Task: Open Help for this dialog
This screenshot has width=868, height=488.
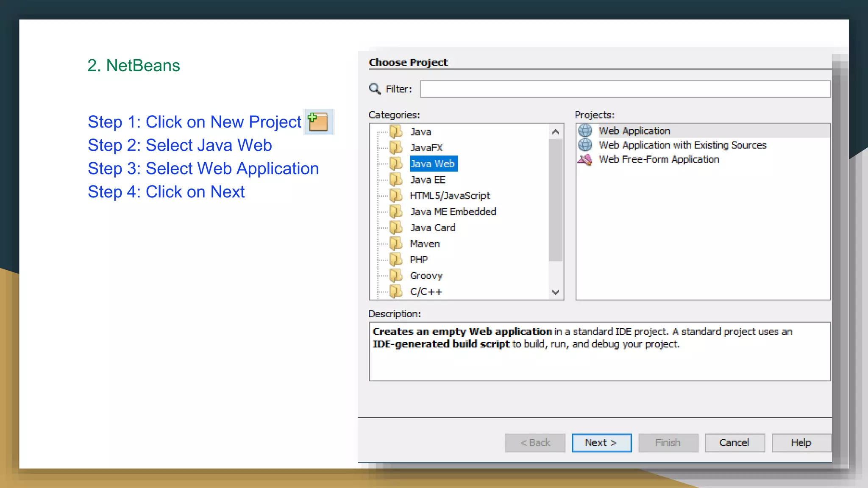Action: pos(801,443)
